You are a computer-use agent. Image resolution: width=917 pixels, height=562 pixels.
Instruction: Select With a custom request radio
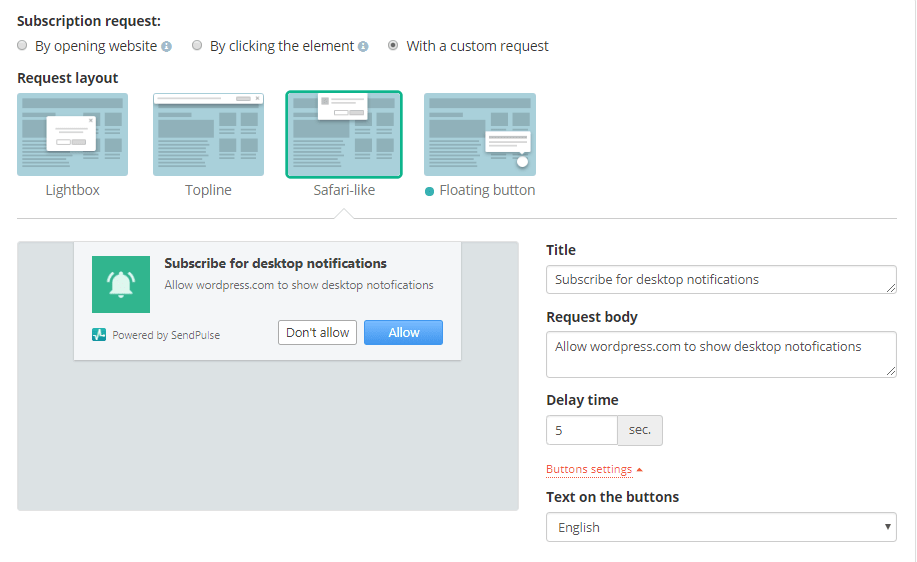(x=393, y=46)
